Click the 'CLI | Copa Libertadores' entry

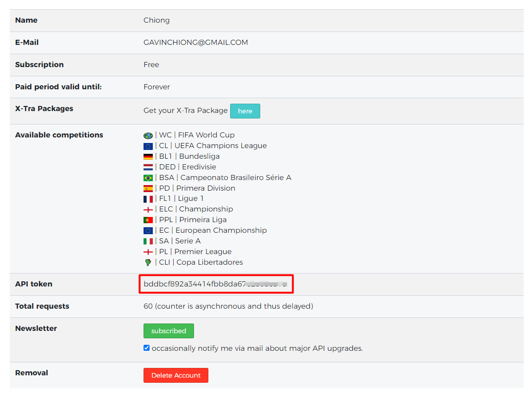[x=201, y=262]
